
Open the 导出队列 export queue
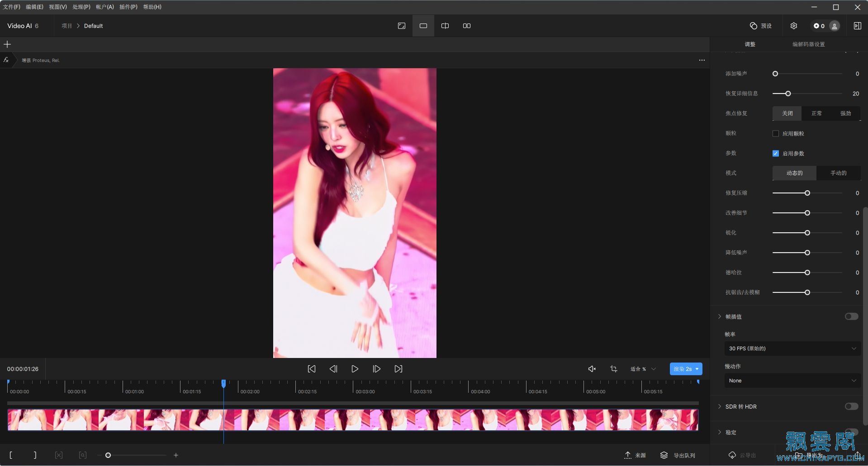[x=678, y=455]
